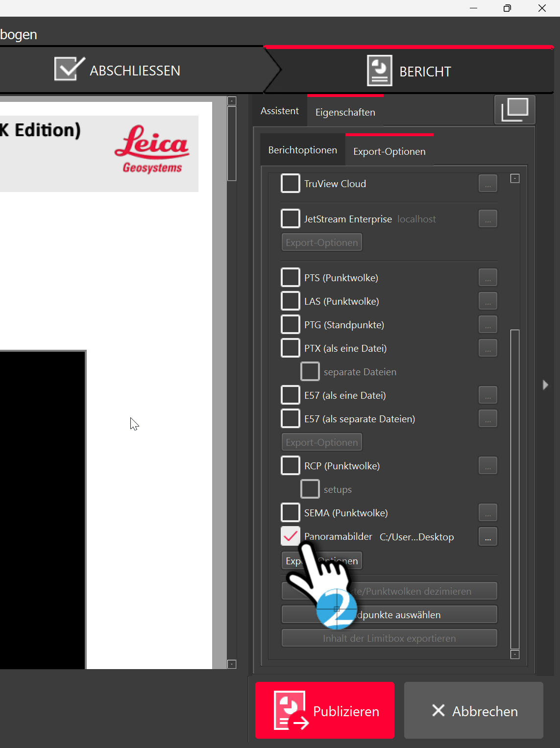Click the Abbrechen button
Screen dimensions: 560x748
pyautogui.click(x=474, y=710)
